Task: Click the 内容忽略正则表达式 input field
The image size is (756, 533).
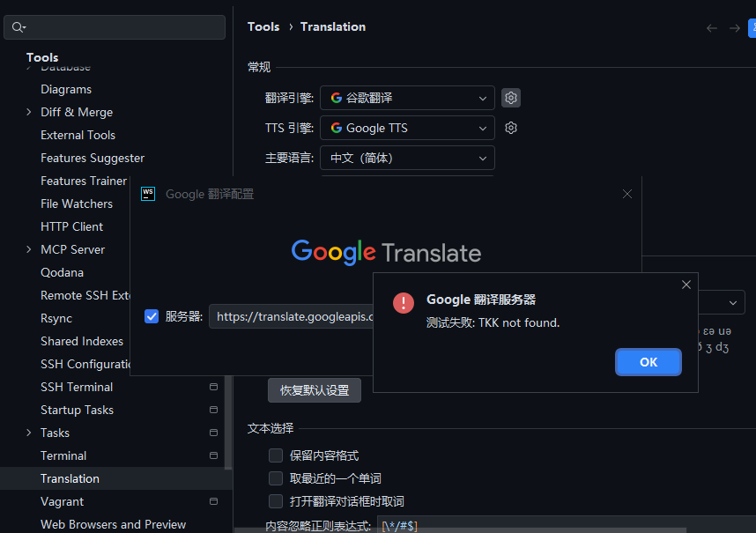Action: point(566,524)
